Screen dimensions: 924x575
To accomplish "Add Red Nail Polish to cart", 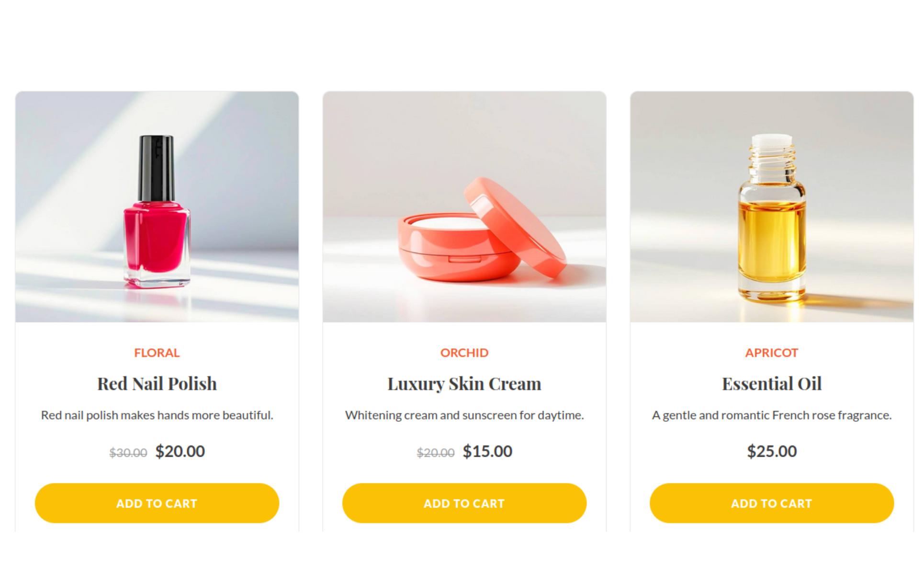I will [x=157, y=503].
